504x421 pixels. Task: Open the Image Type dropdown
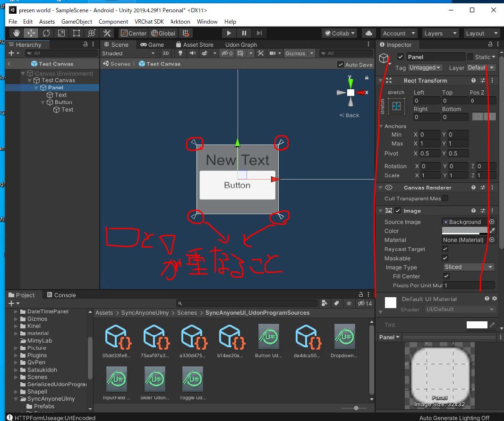coord(468,267)
